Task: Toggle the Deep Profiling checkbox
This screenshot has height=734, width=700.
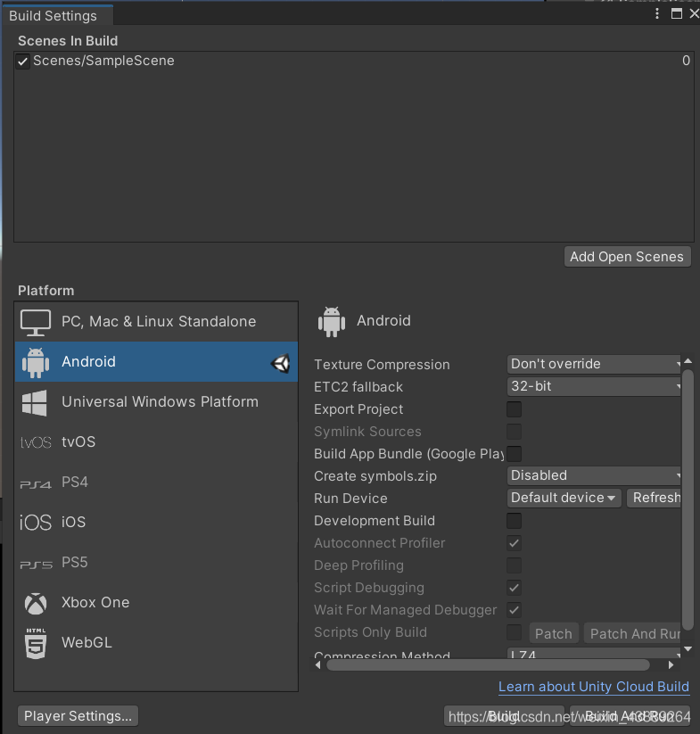Action: [x=514, y=565]
